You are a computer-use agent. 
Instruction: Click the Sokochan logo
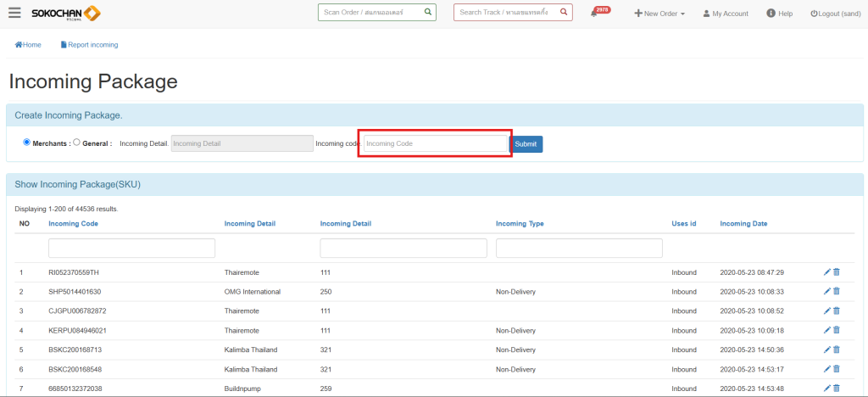click(x=66, y=14)
